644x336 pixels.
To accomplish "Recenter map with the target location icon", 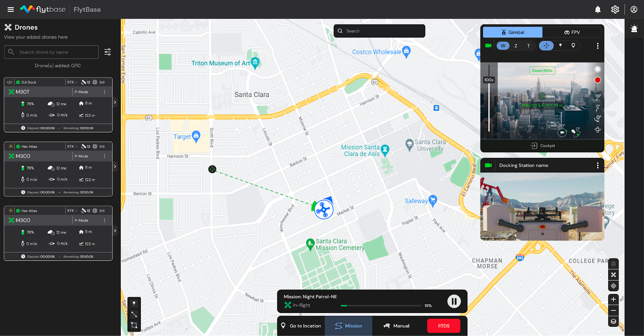I will coord(613,286).
